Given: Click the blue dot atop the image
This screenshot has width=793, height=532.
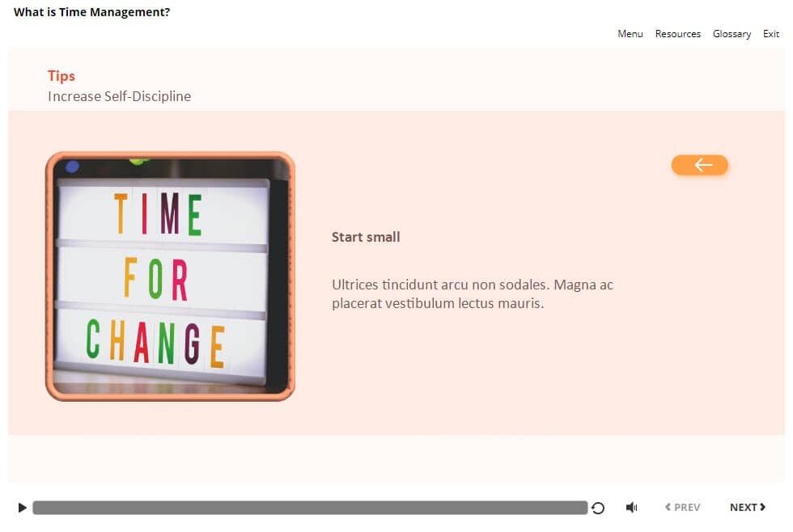Looking at the screenshot, I should point(72,167).
